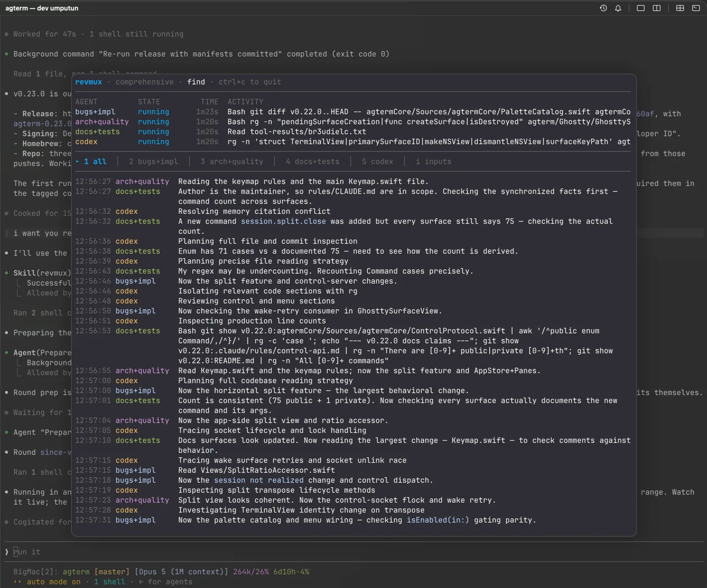
Task: Click log line 'Tracing socket lifecycle and lock handling'
Action: click(x=272, y=430)
